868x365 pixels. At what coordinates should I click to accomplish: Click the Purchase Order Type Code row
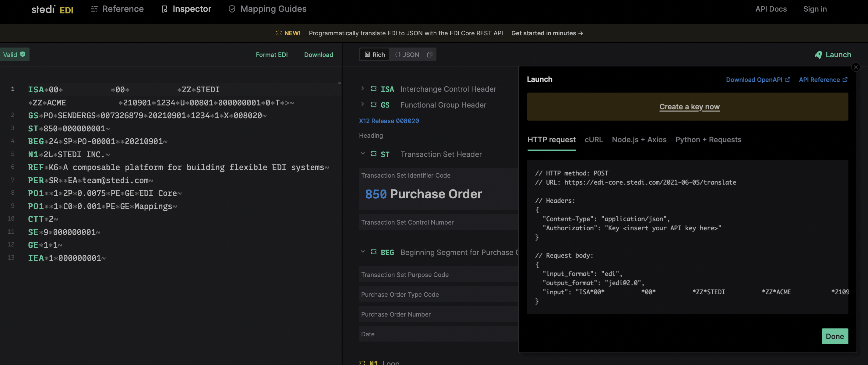pos(438,294)
